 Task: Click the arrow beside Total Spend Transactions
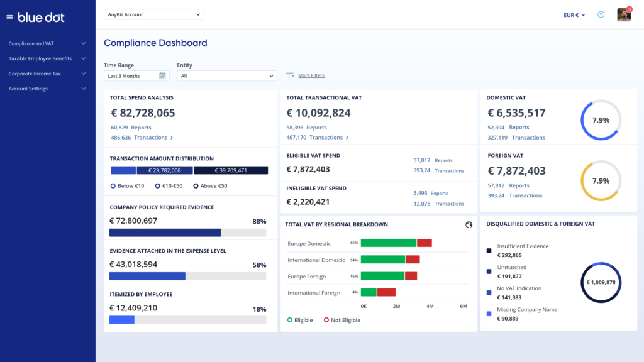pyautogui.click(x=172, y=138)
